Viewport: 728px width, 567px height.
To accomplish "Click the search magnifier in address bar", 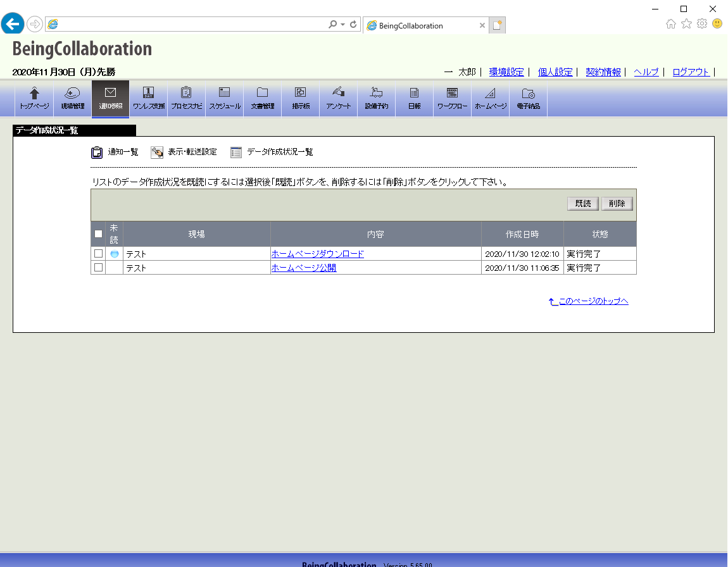I will 332,24.
